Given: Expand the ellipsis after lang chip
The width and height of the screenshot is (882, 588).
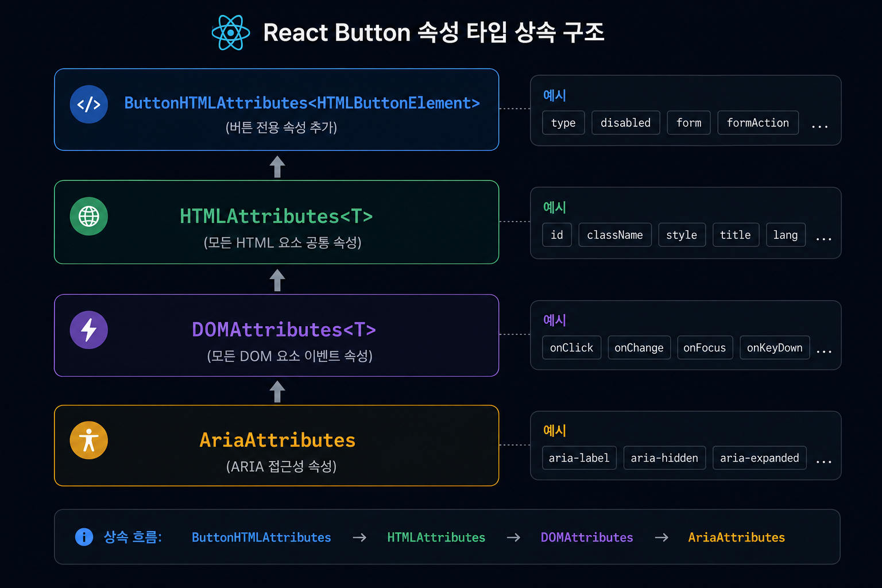Looking at the screenshot, I should point(823,239).
